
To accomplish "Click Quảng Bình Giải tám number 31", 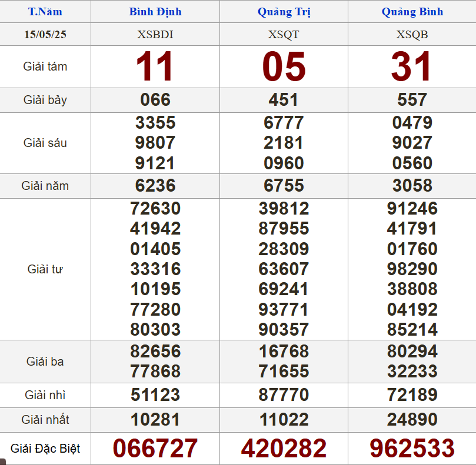I will [x=412, y=66].
